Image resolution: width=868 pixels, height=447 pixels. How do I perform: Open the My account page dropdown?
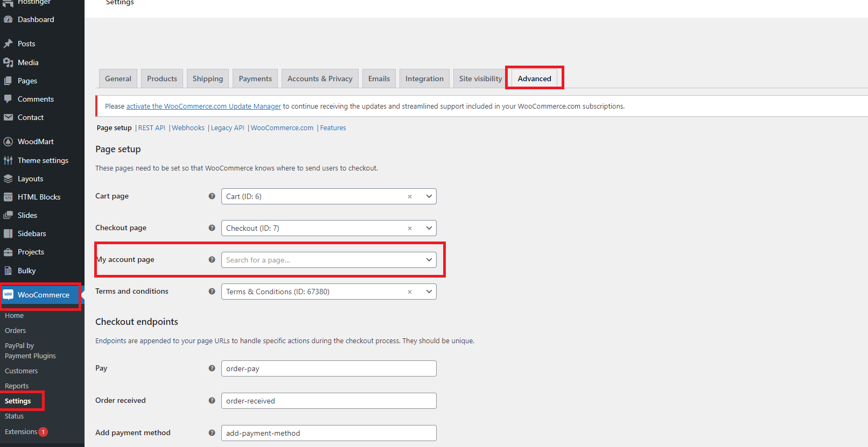(328, 260)
